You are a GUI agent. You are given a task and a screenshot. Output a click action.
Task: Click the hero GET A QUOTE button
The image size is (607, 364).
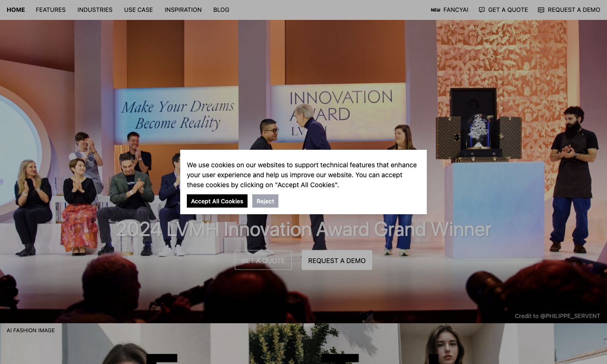[x=263, y=260]
